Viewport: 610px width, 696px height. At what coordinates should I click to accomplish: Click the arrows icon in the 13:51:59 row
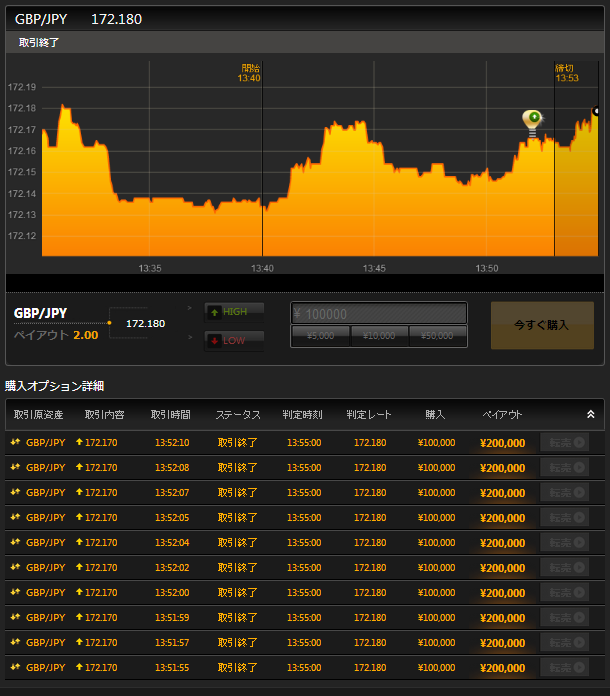[16, 617]
